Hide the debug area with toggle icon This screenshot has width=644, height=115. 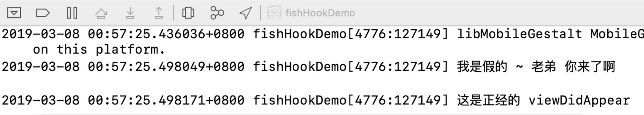(x=14, y=13)
